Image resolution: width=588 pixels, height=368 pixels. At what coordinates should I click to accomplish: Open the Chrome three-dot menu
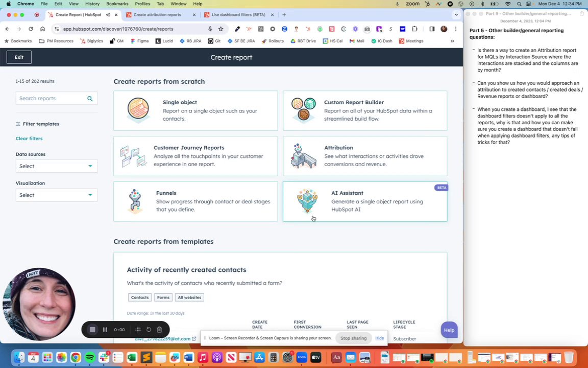[x=456, y=29]
